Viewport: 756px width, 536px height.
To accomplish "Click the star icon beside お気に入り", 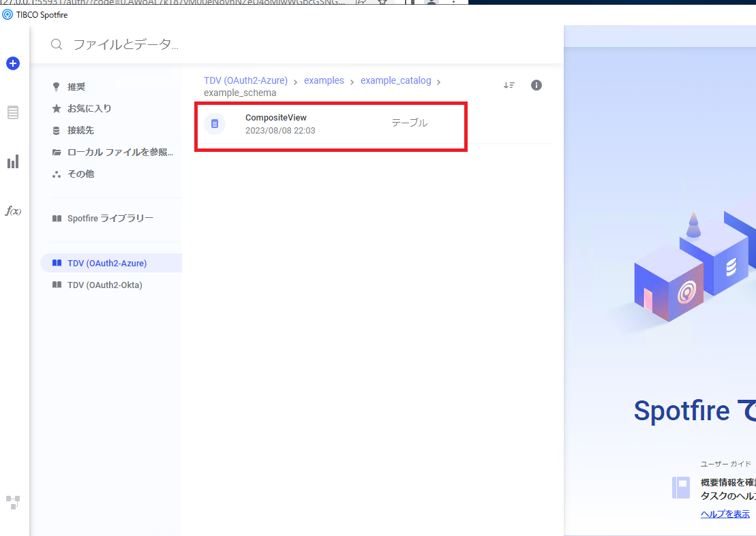I will [x=57, y=108].
